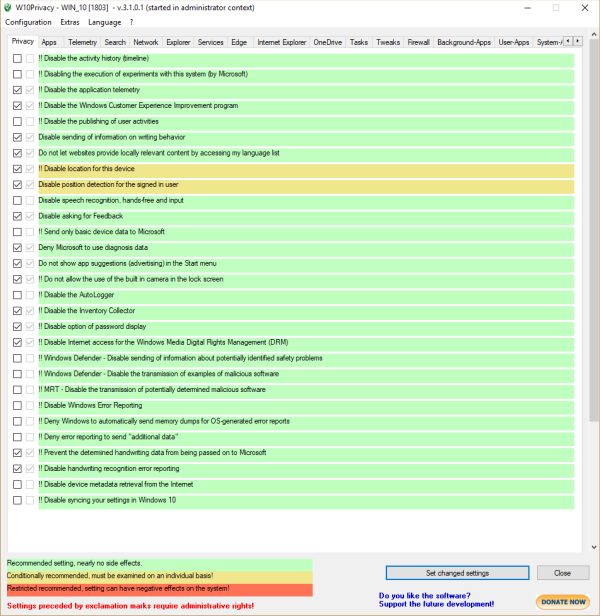600x616 pixels.
Task: Click the W10Privacy shield icon in title bar
Action: [x=8, y=7]
